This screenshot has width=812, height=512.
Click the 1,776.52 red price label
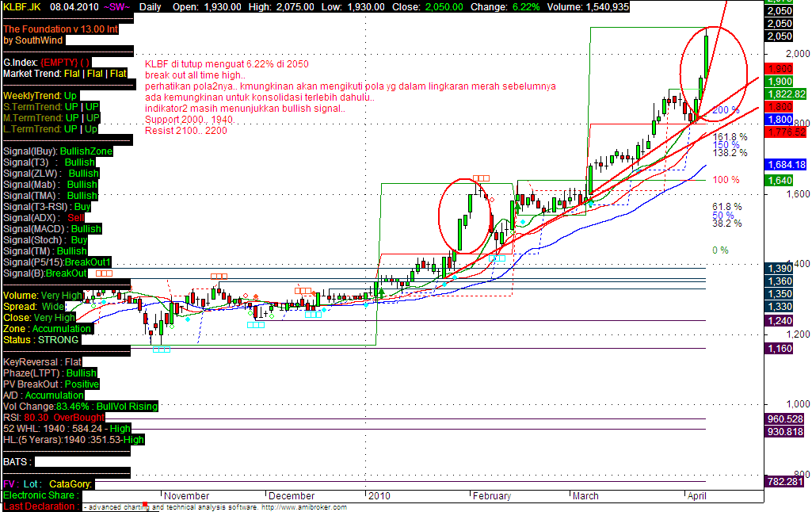click(787, 132)
